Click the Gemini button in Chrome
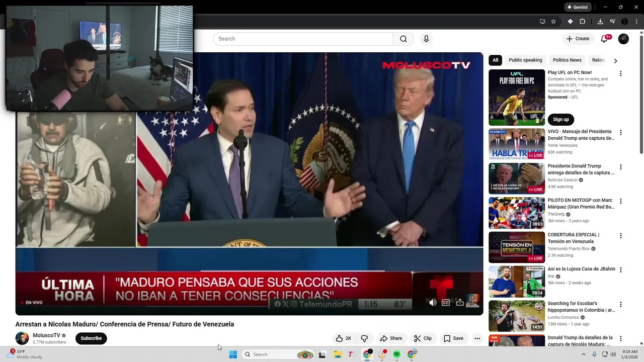Viewport: 644px width, 362px height. click(577, 7)
